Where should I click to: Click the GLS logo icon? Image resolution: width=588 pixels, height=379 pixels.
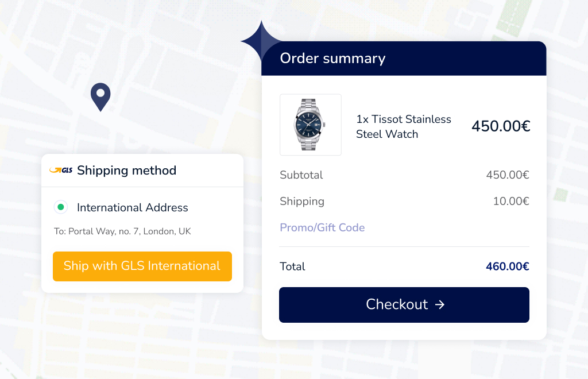(x=61, y=170)
